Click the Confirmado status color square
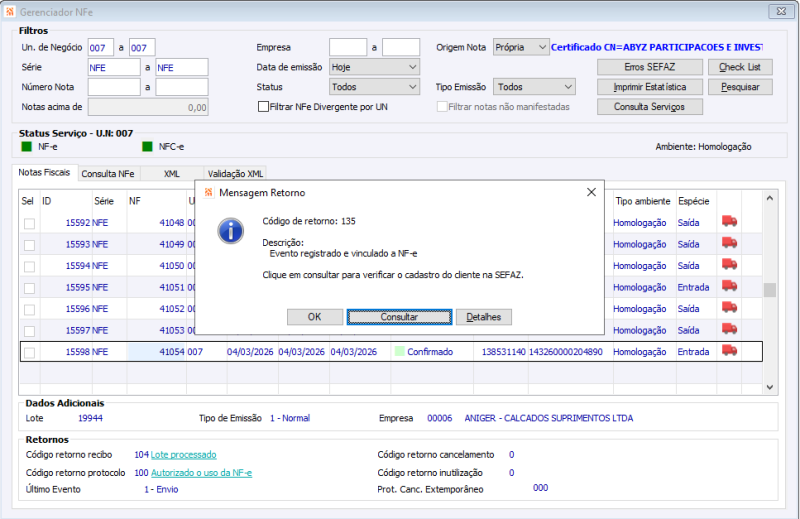Image resolution: width=800 pixels, height=519 pixels. pyautogui.click(x=399, y=352)
